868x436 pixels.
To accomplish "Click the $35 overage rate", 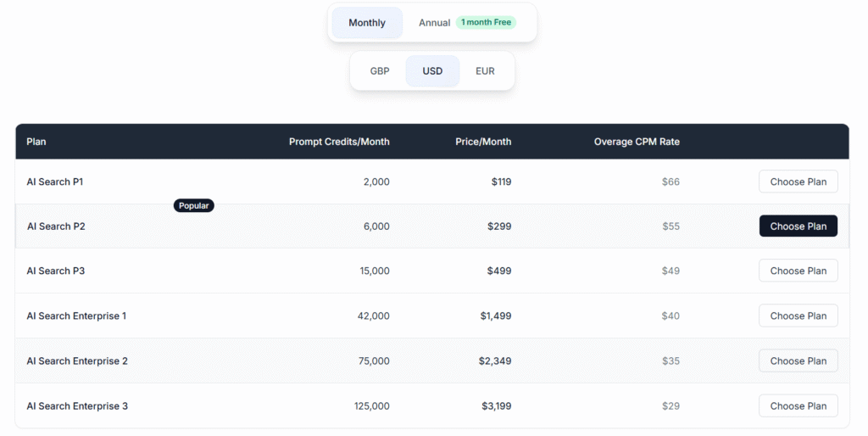I will pos(671,361).
